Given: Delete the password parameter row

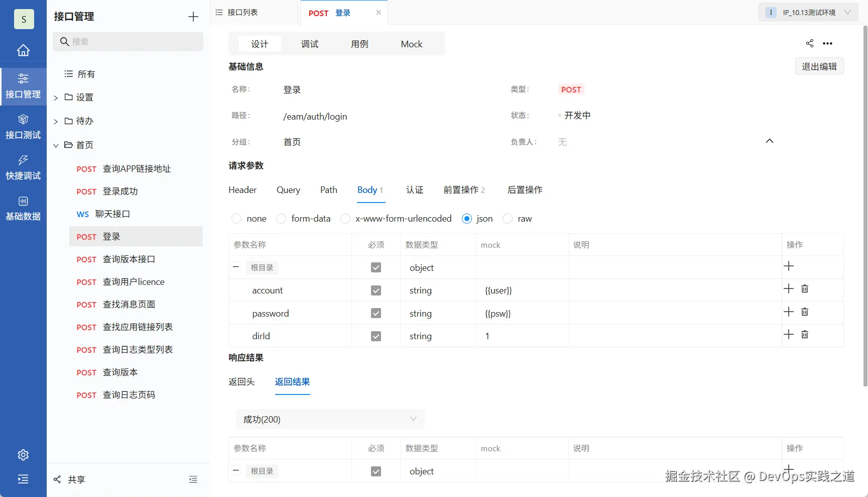Looking at the screenshot, I should click(805, 312).
